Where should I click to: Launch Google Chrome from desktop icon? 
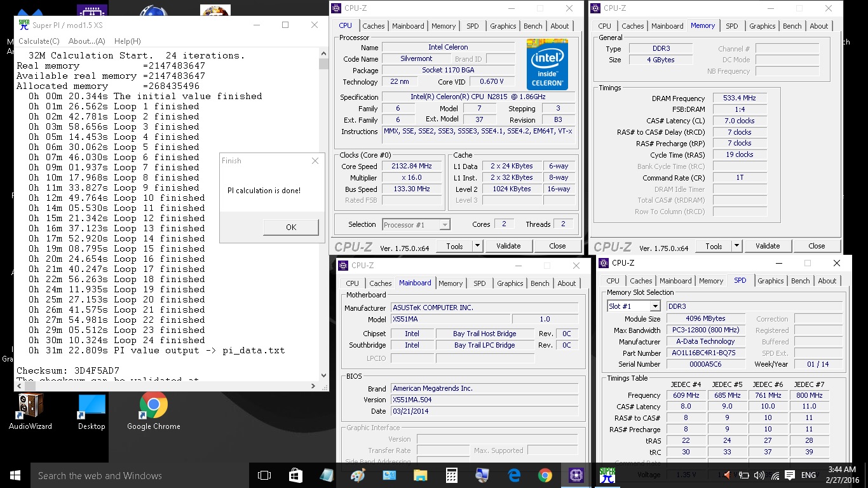(154, 412)
